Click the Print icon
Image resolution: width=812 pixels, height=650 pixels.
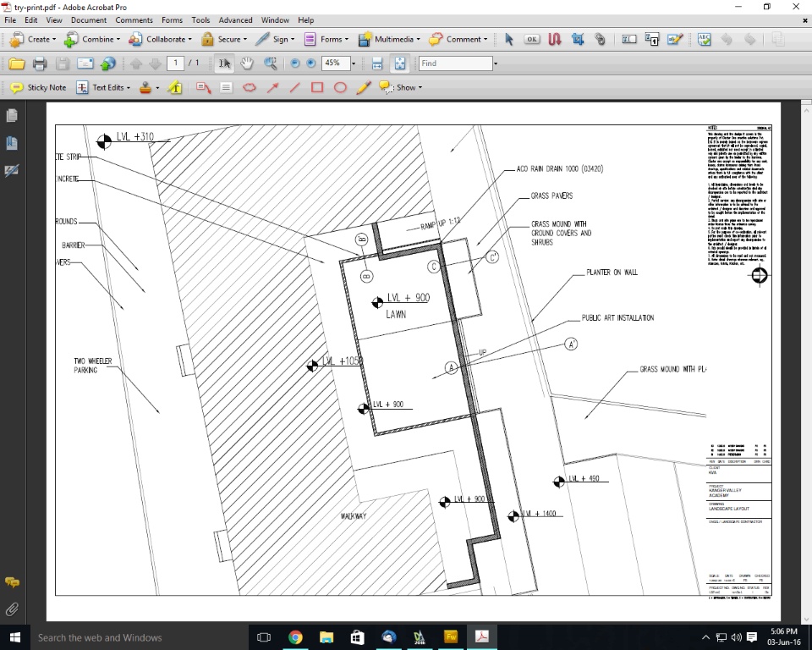coord(40,63)
